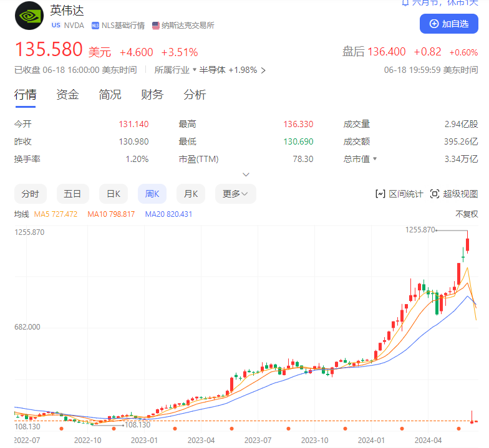Click the 131.140 opening price value
489x448 pixels.
133,124
